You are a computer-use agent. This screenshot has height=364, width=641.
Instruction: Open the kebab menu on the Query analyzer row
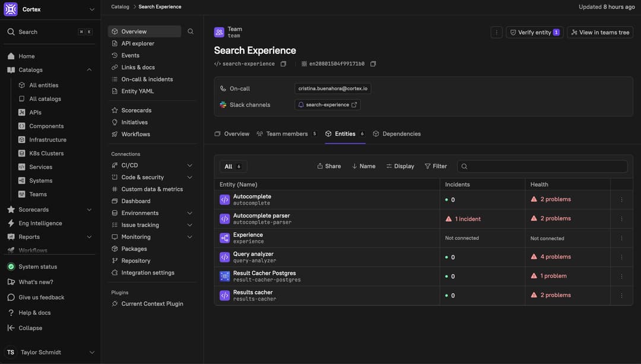click(x=621, y=256)
